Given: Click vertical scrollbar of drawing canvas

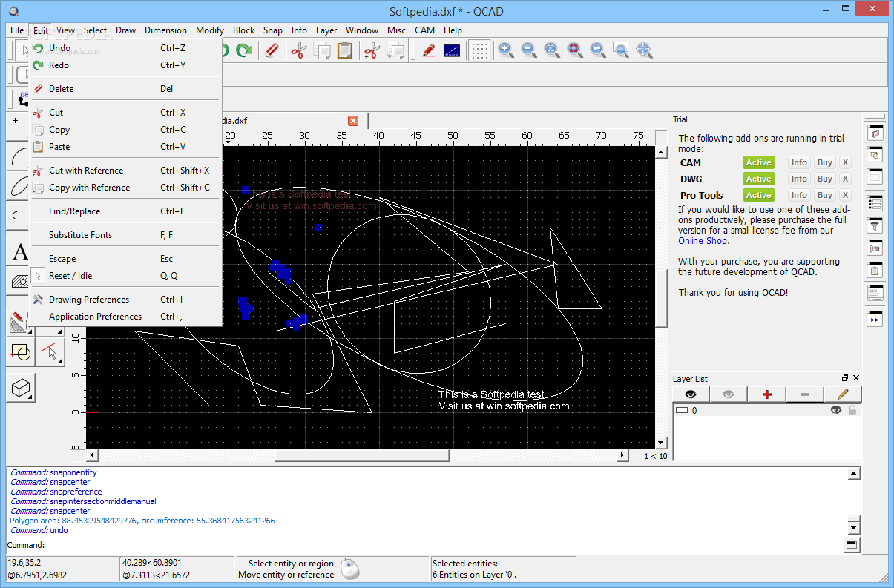Looking at the screenshot, I should 661,297.
